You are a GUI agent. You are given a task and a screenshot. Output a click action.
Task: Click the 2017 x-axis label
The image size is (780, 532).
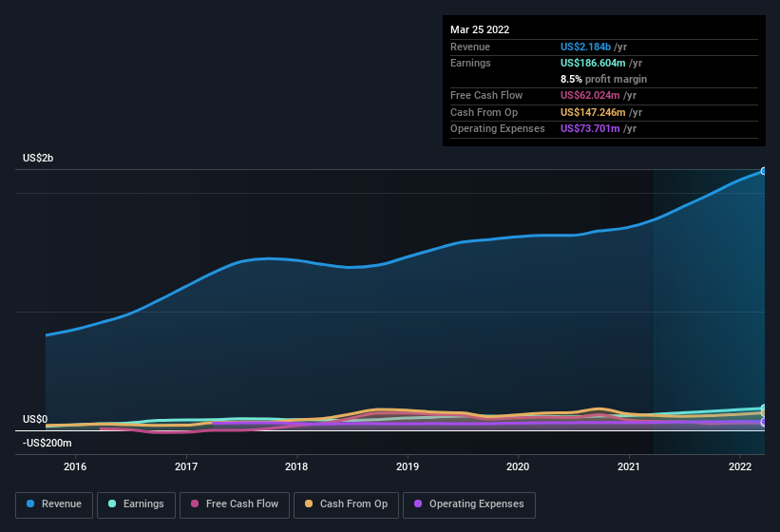pyautogui.click(x=186, y=466)
